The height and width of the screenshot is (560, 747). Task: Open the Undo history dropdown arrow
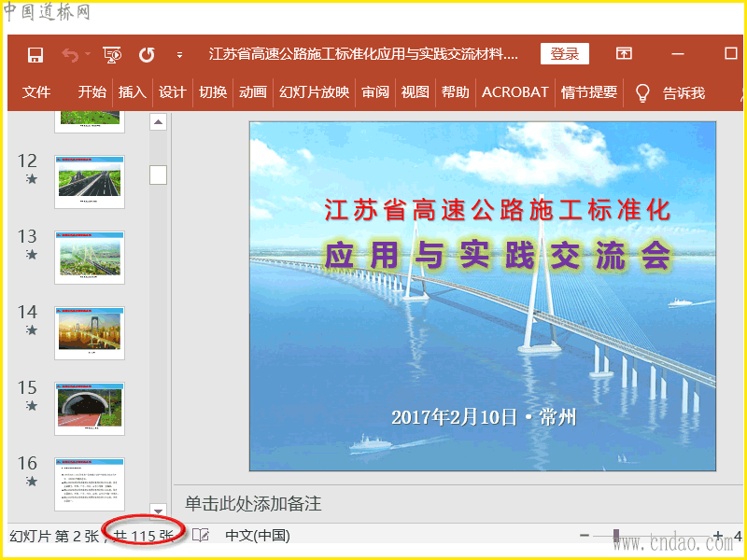coord(88,54)
